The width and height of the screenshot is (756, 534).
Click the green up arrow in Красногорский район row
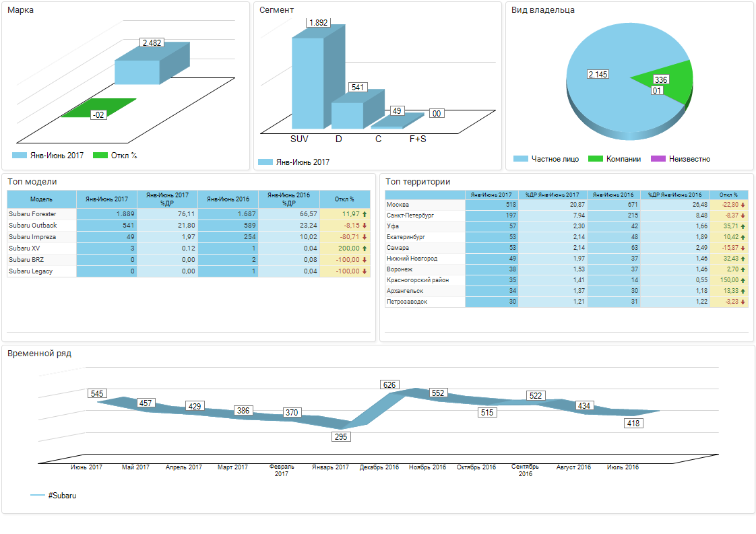(743, 280)
